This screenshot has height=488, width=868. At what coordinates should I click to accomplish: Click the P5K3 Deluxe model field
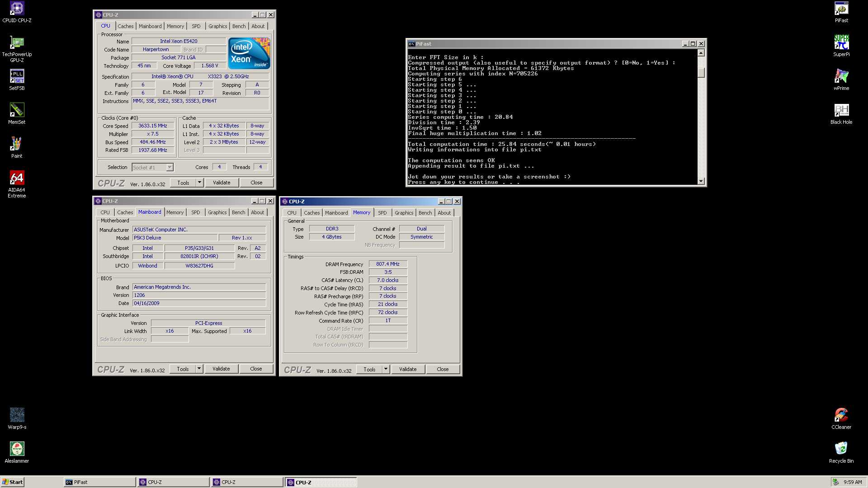coord(175,238)
